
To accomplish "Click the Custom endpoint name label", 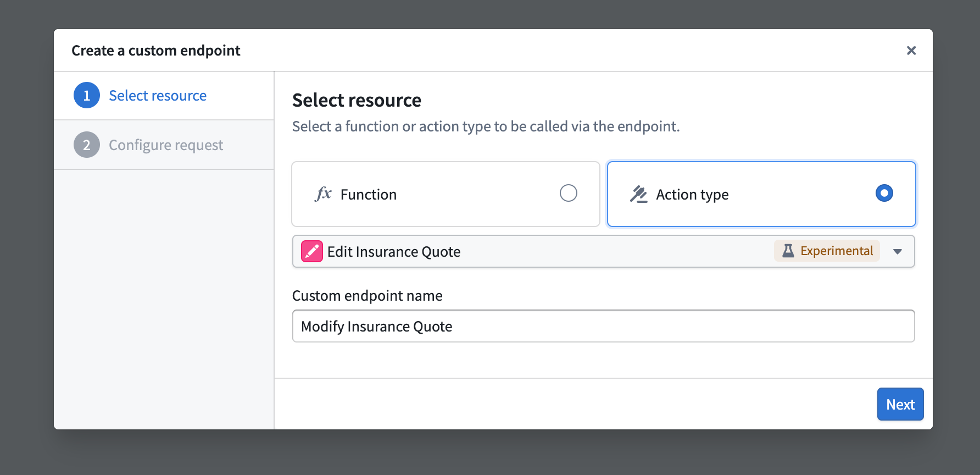I will pos(367,296).
